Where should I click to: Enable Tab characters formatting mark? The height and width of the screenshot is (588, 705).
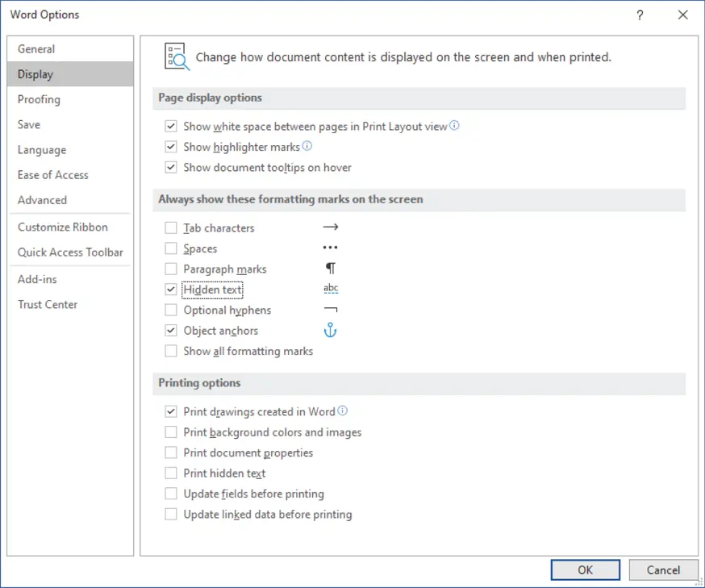point(171,228)
